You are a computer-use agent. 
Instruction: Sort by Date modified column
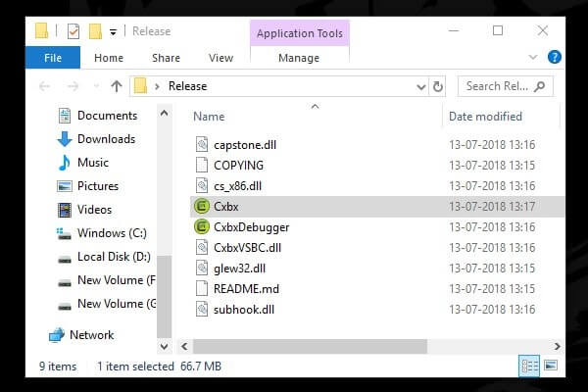485,117
